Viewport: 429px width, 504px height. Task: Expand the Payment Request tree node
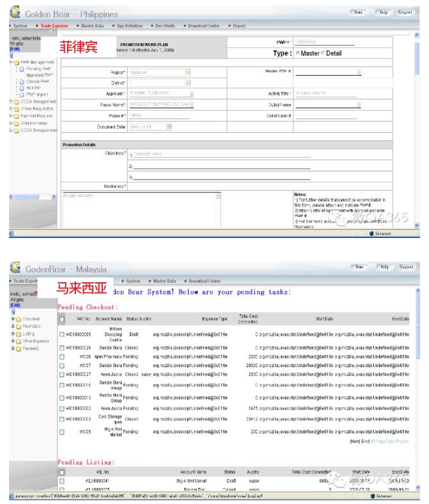(11, 116)
